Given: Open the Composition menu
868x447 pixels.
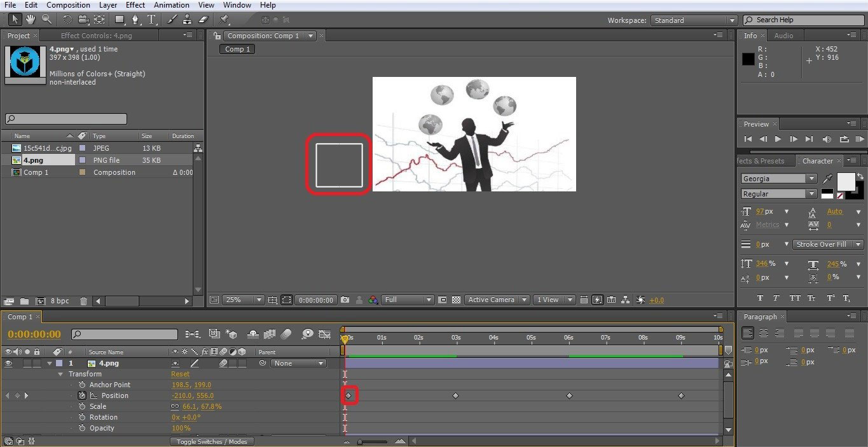Looking at the screenshot, I should (68, 4).
